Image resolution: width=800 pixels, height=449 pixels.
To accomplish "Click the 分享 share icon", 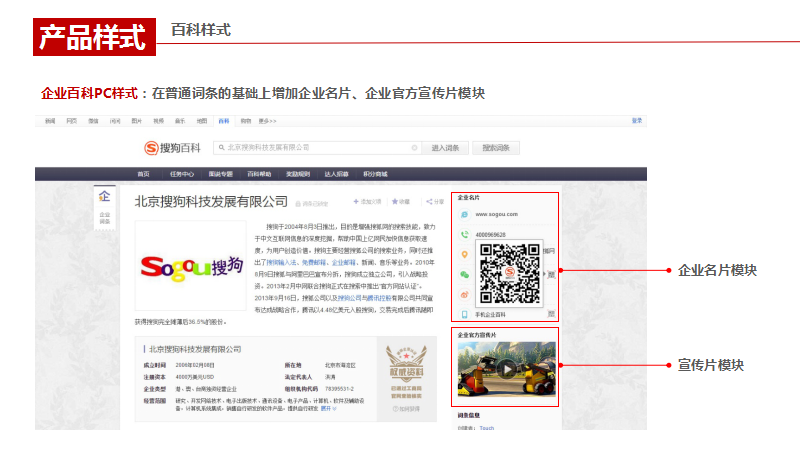I will point(429,202).
